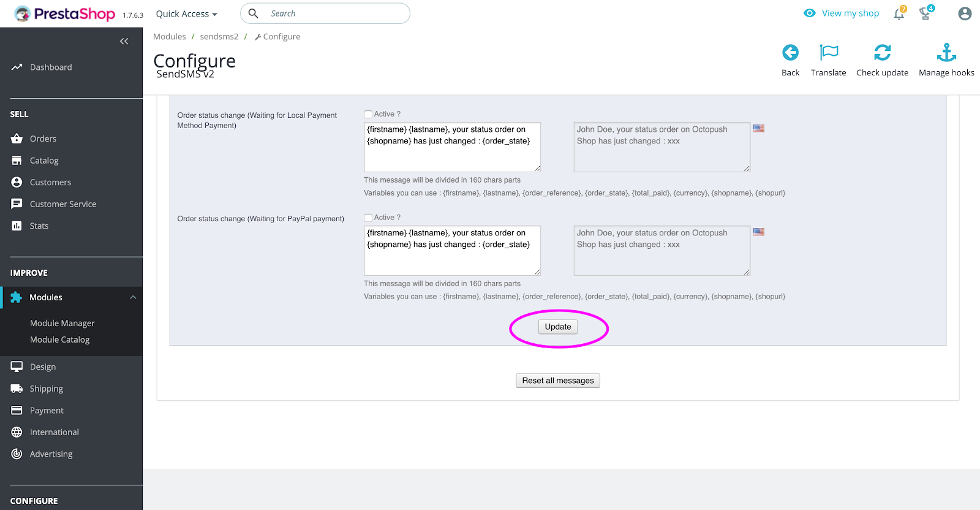Click the search magnifier icon
Screen dimensions: 980x510
253,13
